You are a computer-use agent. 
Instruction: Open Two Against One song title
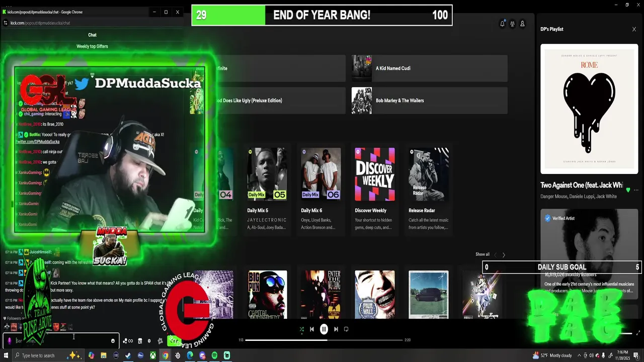click(x=582, y=185)
